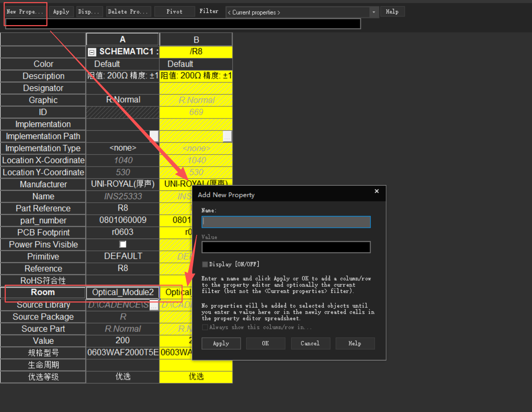Screen dimensions: 532x412
Task: Click the New Property toolbar button
Action: click(25, 12)
